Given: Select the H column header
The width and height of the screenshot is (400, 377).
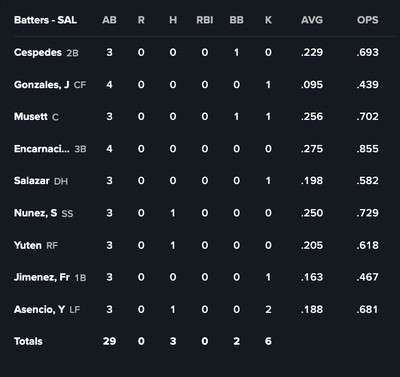Looking at the screenshot, I should [x=173, y=20].
